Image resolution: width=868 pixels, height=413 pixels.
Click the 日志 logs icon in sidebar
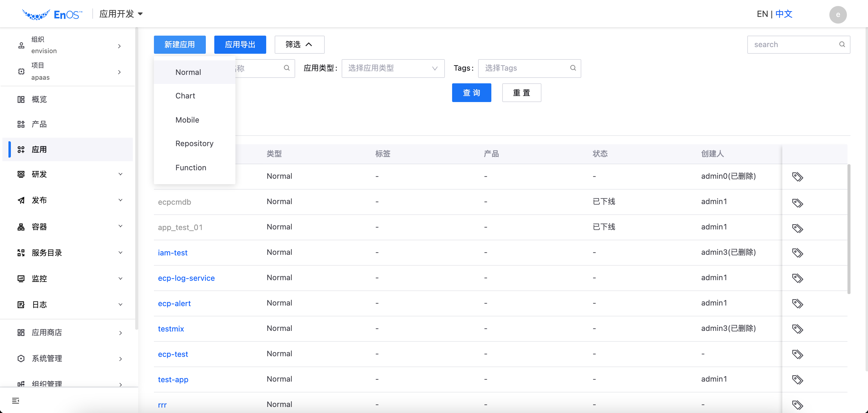(x=21, y=304)
